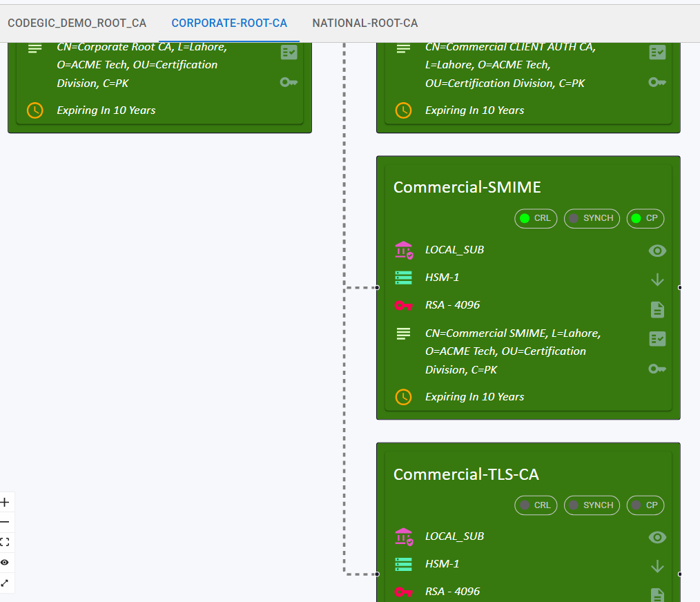Screen dimensions: 700x602
Task: Toggle canvas visibility eye in zoom controls
Action: [5, 563]
